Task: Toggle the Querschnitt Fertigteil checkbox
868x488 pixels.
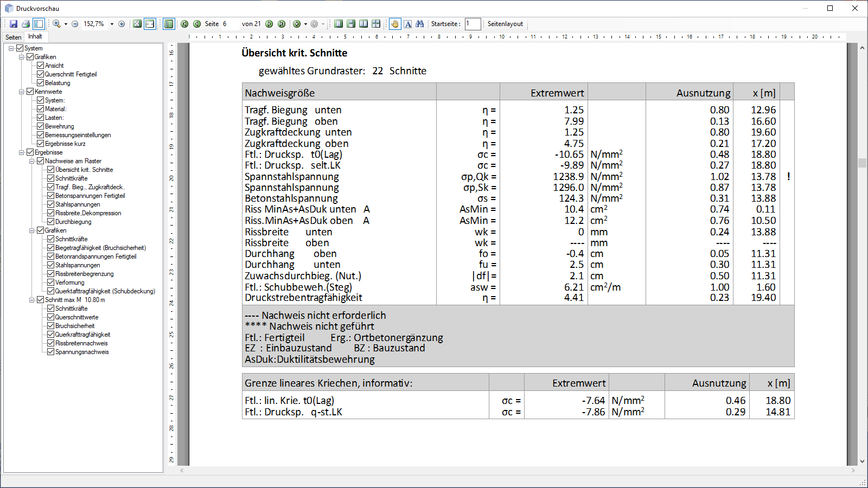Action: tap(40, 74)
